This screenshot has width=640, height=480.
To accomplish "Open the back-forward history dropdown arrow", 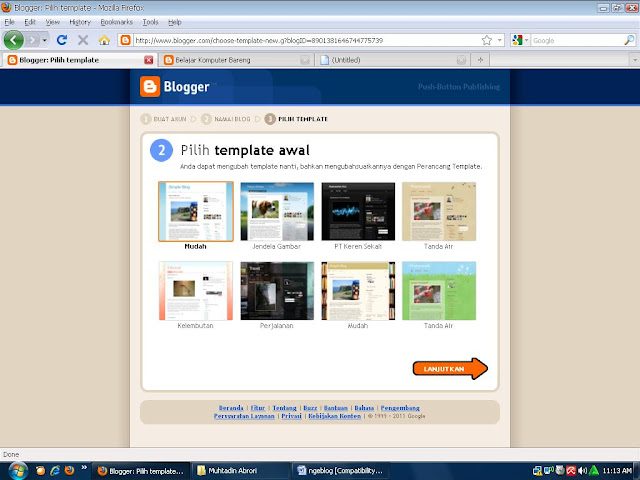I will [44, 40].
